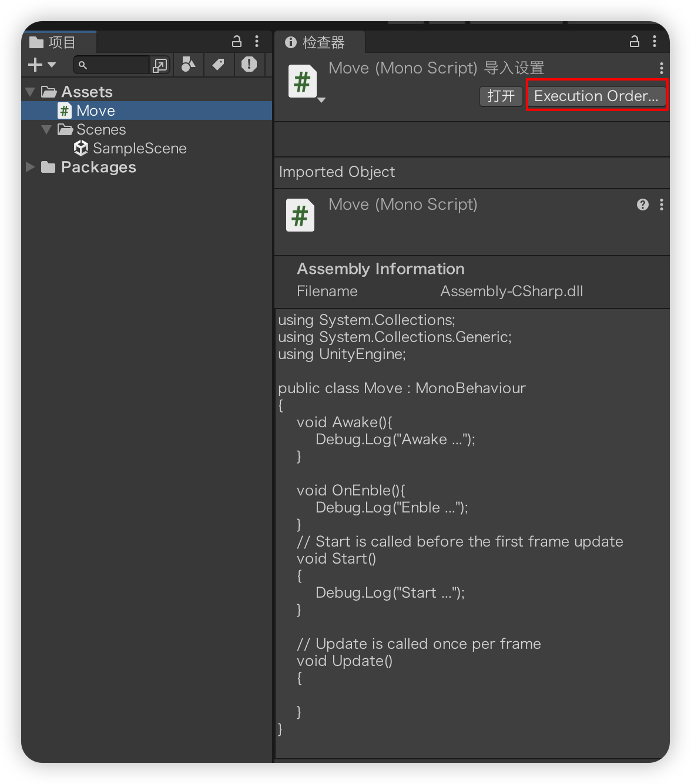Open the plus create-asset dropdown

(x=42, y=65)
